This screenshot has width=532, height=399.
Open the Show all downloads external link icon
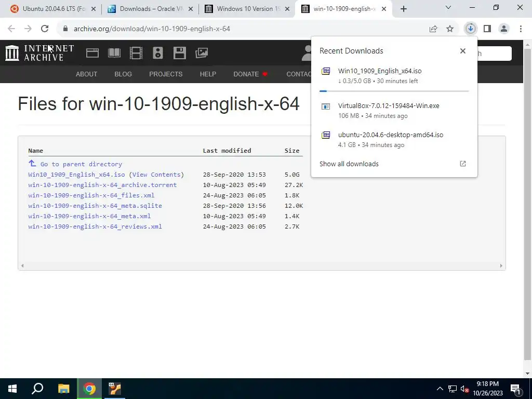click(x=463, y=164)
